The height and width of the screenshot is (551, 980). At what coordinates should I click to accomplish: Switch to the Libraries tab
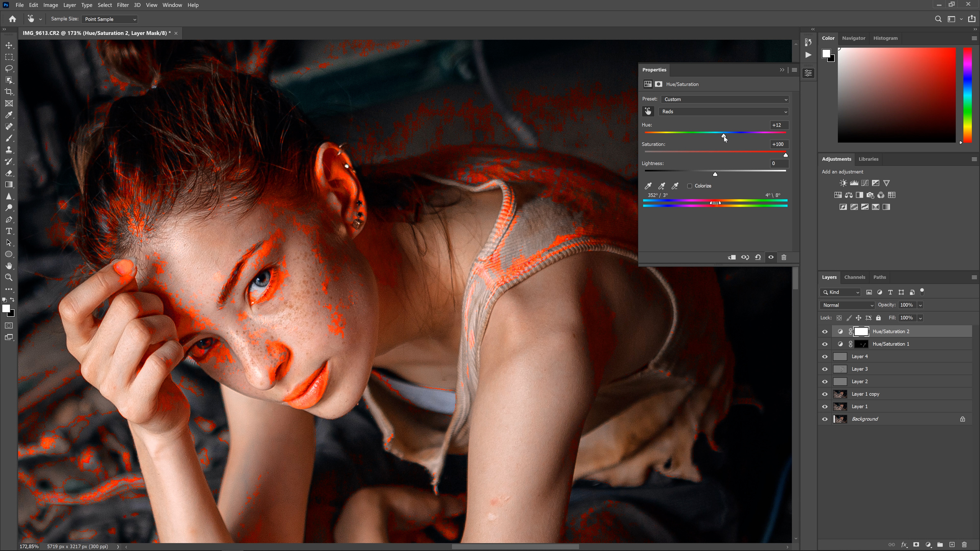coord(868,159)
